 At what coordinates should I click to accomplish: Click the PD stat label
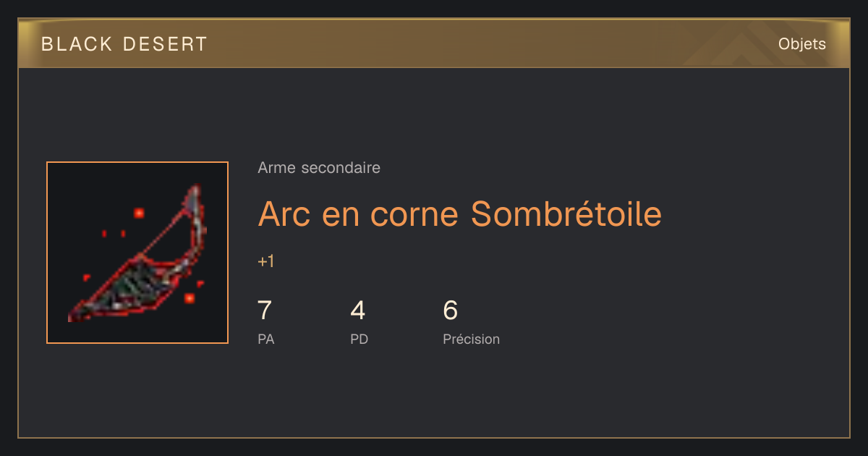359,339
